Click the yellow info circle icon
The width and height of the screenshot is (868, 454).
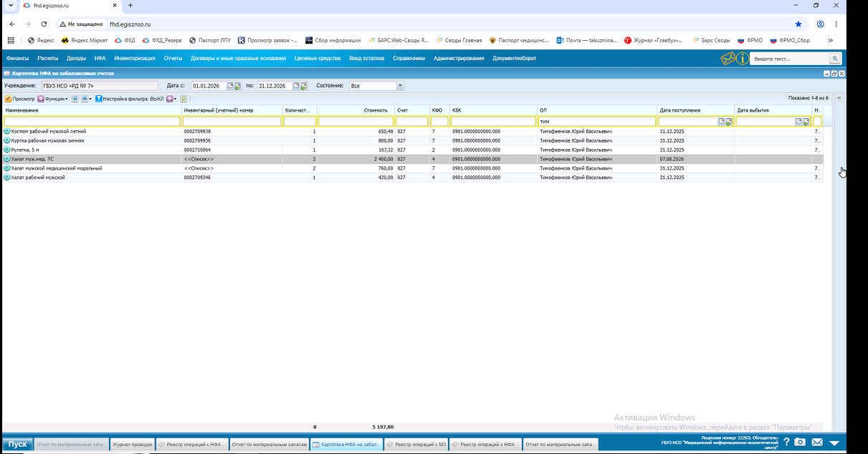point(743,59)
